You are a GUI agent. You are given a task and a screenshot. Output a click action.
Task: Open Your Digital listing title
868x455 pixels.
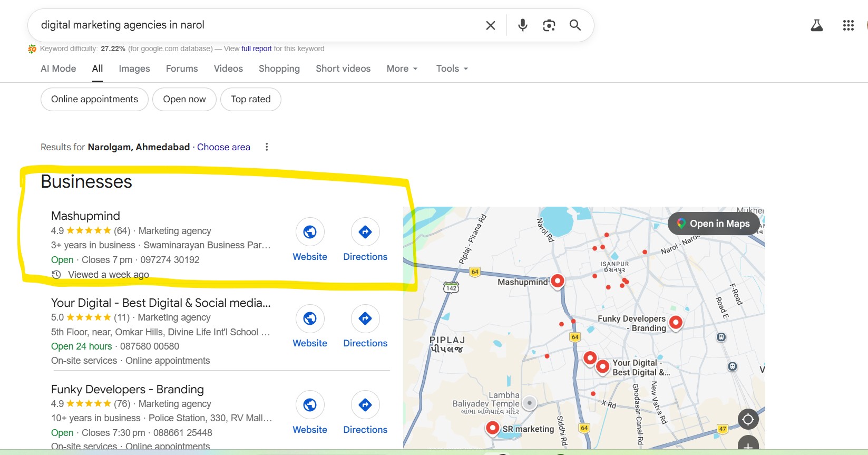[161, 303]
